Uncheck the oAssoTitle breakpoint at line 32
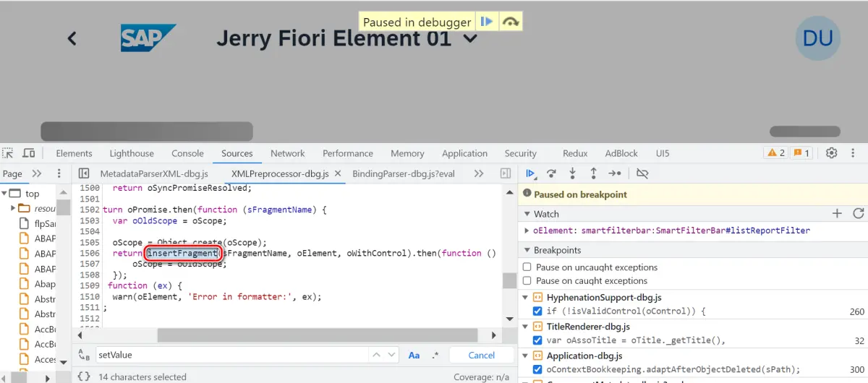868x383 pixels. coord(537,340)
